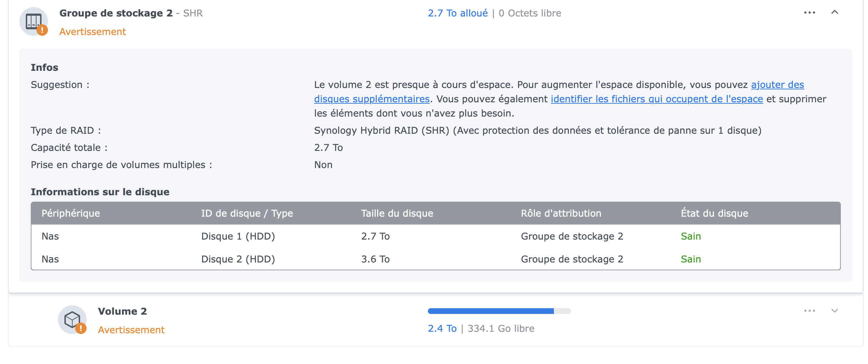This screenshot has width=868, height=364.
Task: Click the Avertissement status under Volume 2
Action: tap(131, 330)
